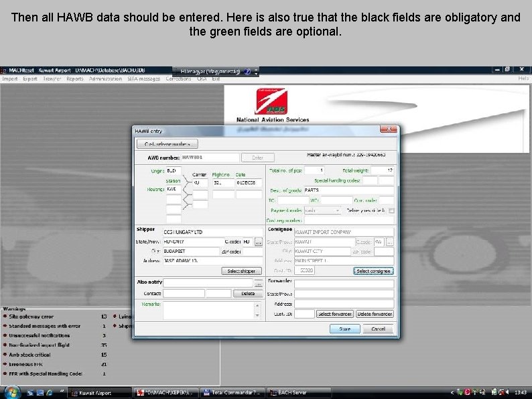Click the Select shipper button

coord(241,271)
